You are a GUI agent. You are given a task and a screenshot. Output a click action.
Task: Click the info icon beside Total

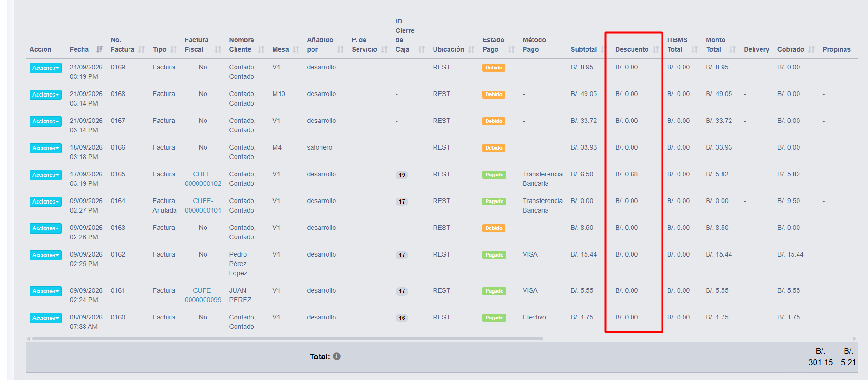337,357
